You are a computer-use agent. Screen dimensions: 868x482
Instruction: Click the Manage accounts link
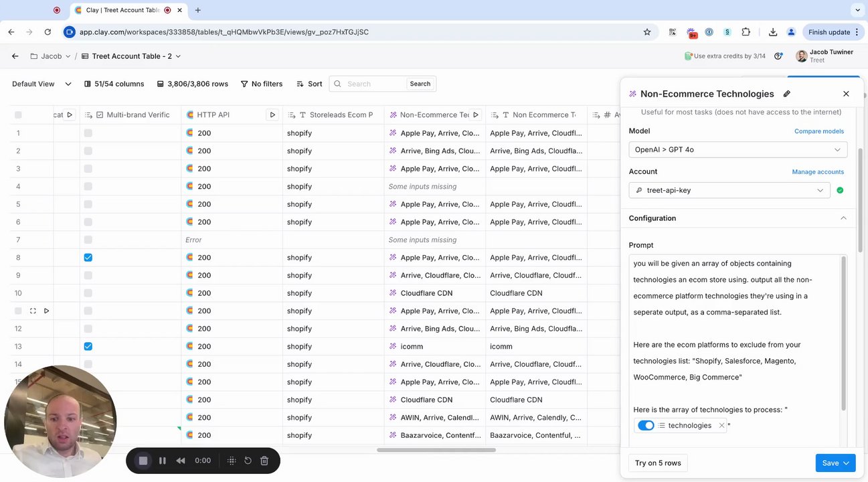818,172
